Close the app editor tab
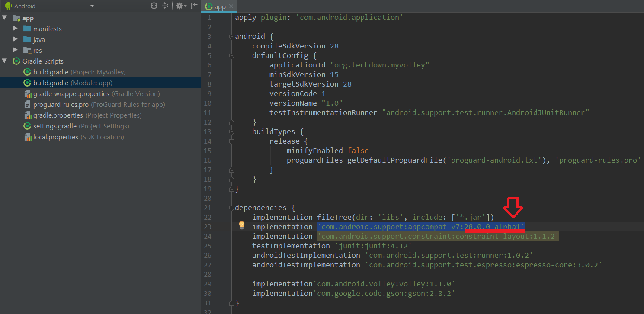Screen dimensions: 644x314 coord(231,6)
